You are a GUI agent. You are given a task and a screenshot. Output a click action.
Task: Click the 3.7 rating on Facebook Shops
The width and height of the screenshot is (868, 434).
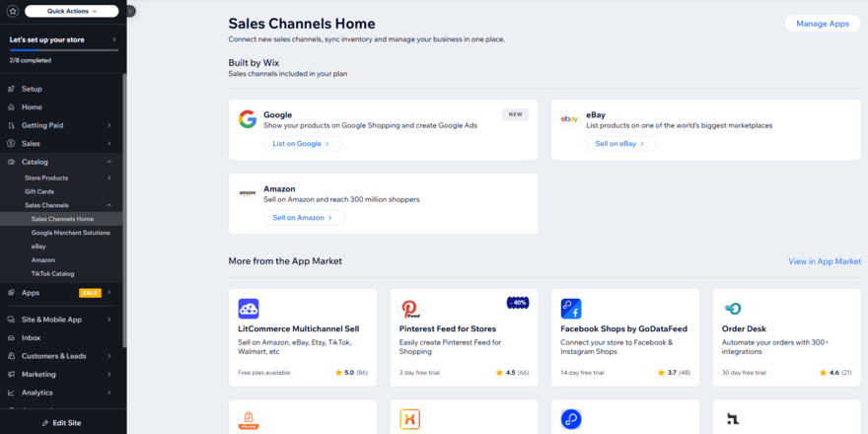pyautogui.click(x=674, y=373)
